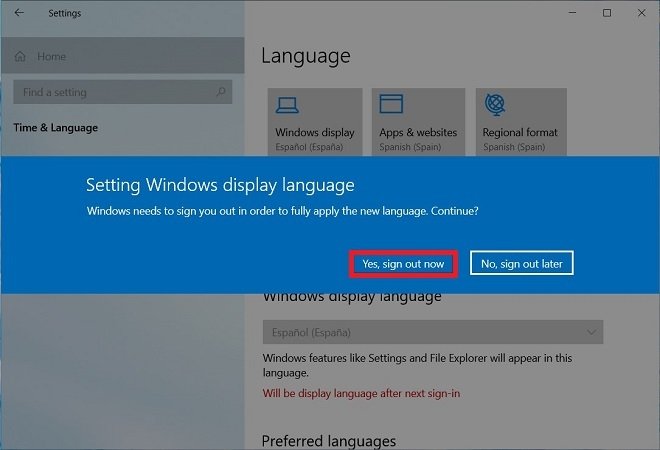Go to Home in the sidebar
The width and height of the screenshot is (660, 450).
click(122, 56)
